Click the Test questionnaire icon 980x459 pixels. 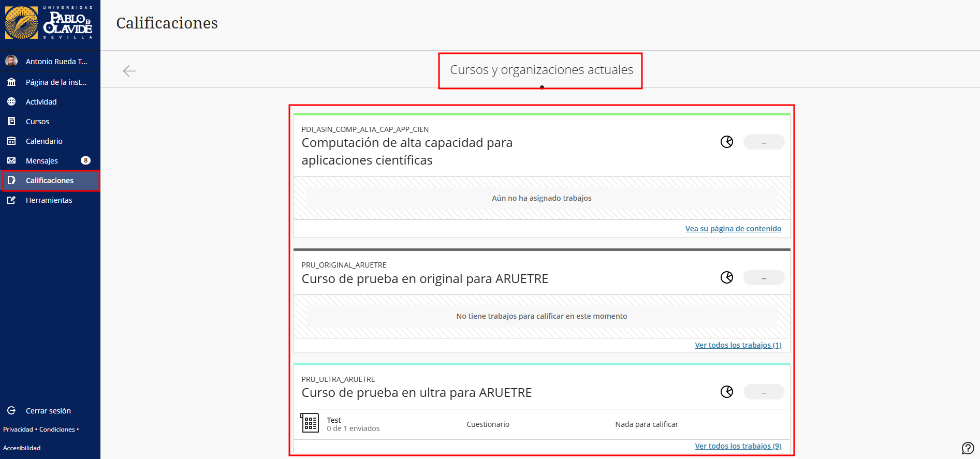click(x=310, y=423)
